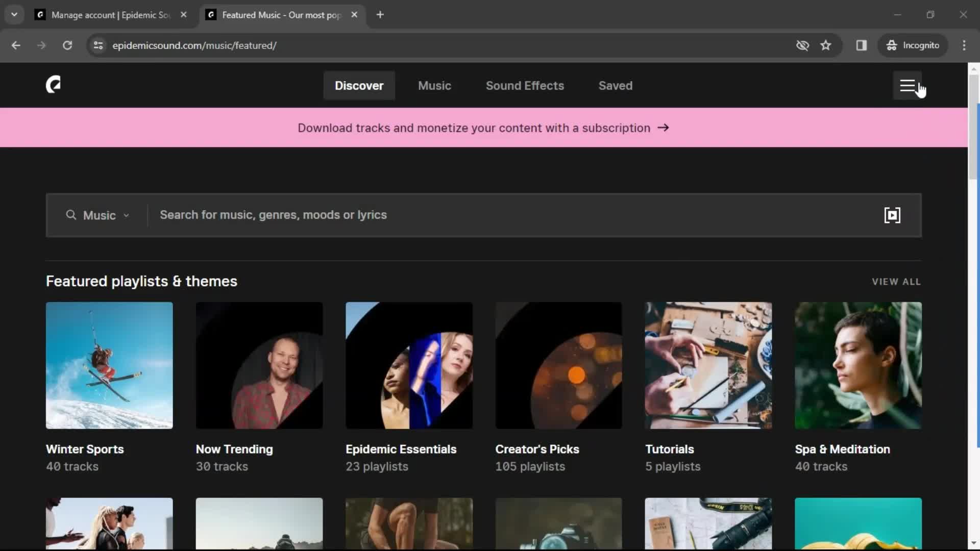This screenshot has height=551, width=980.
Task: Click "30 tracks" text
Action: click(222, 466)
